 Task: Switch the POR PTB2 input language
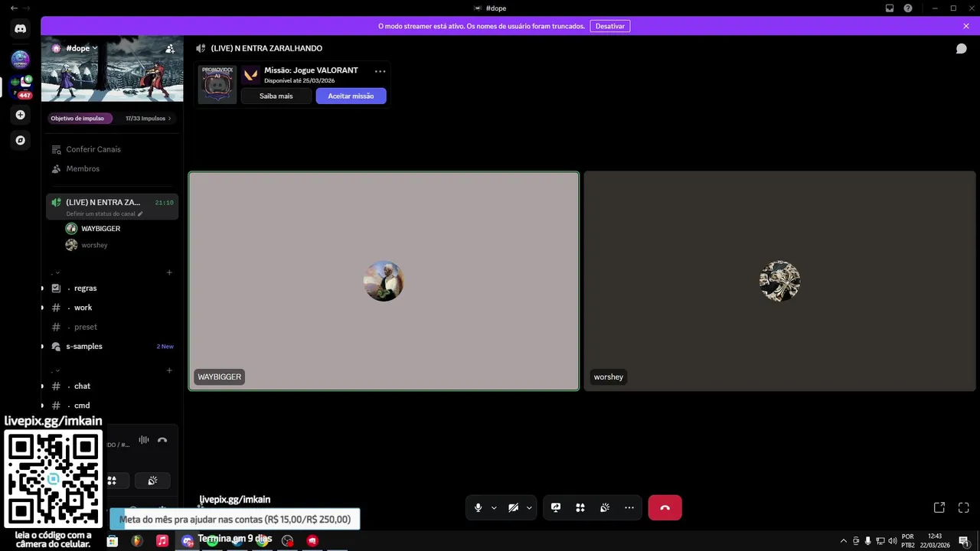[908, 541]
